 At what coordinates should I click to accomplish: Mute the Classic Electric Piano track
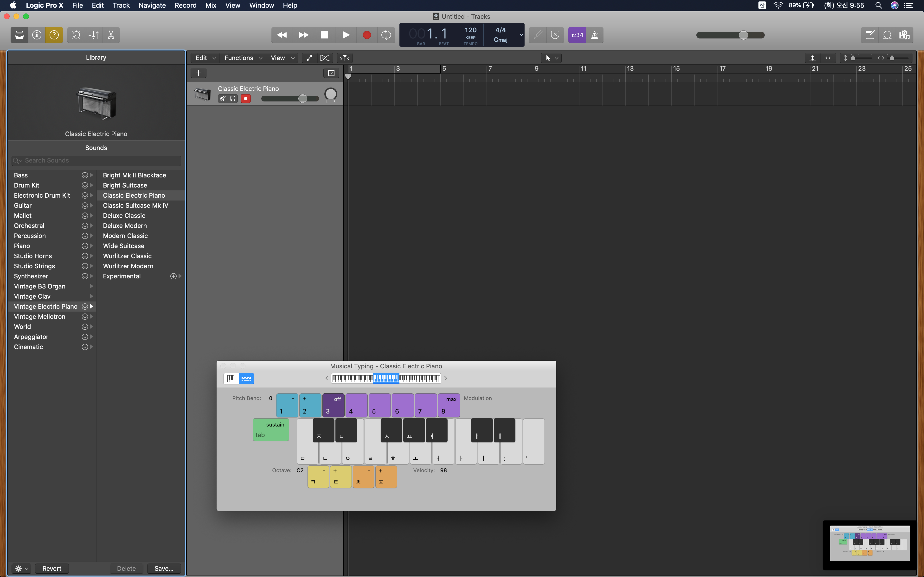[223, 99]
